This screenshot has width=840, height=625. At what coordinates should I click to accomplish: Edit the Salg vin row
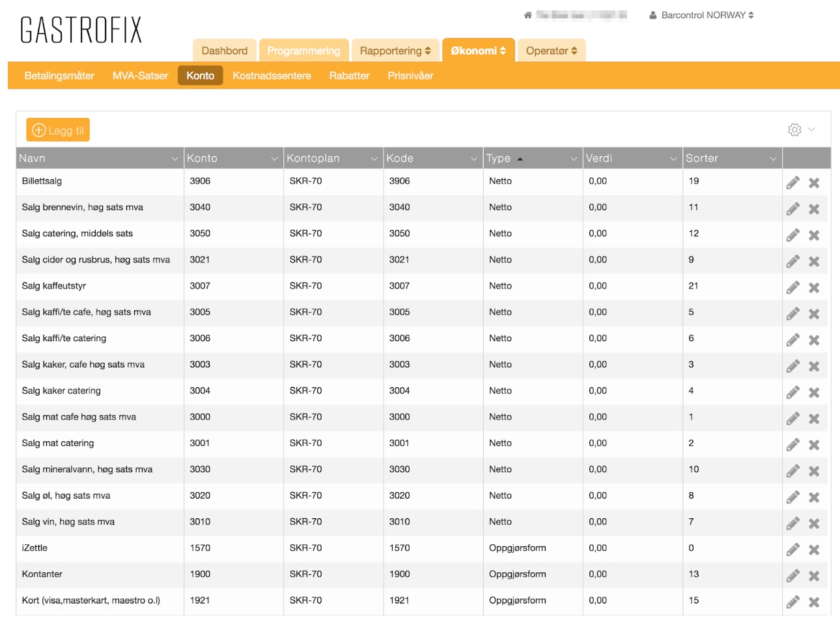(792, 523)
